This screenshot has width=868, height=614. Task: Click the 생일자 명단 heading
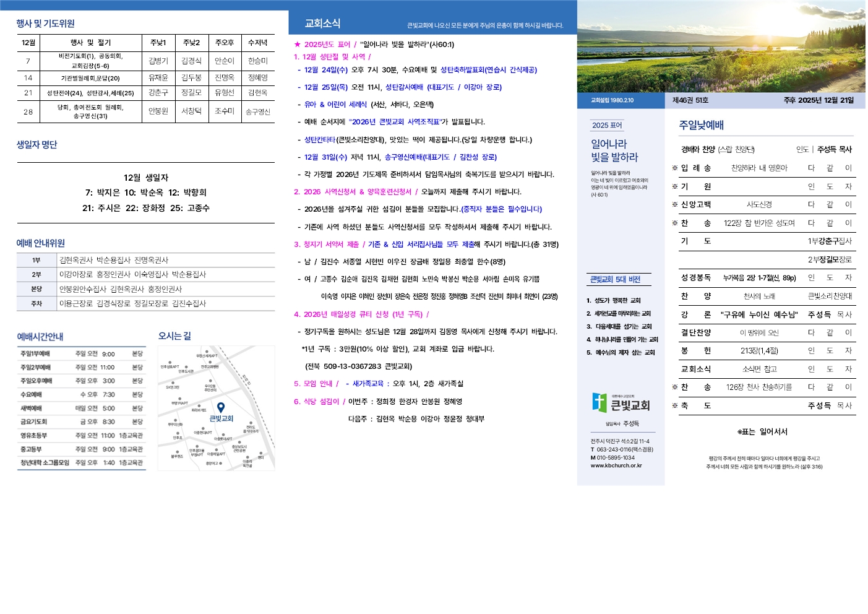click(37, 144)
